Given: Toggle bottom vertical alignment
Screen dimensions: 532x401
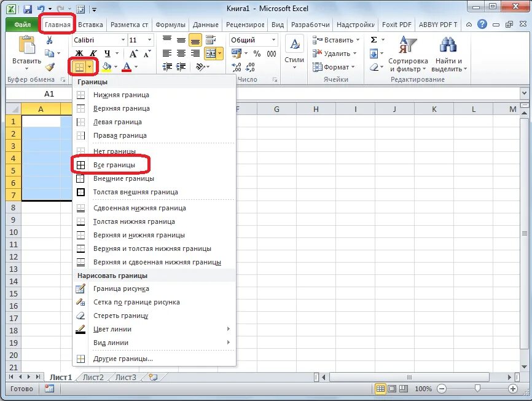Looking at the screenshot, I should (195, 41).
